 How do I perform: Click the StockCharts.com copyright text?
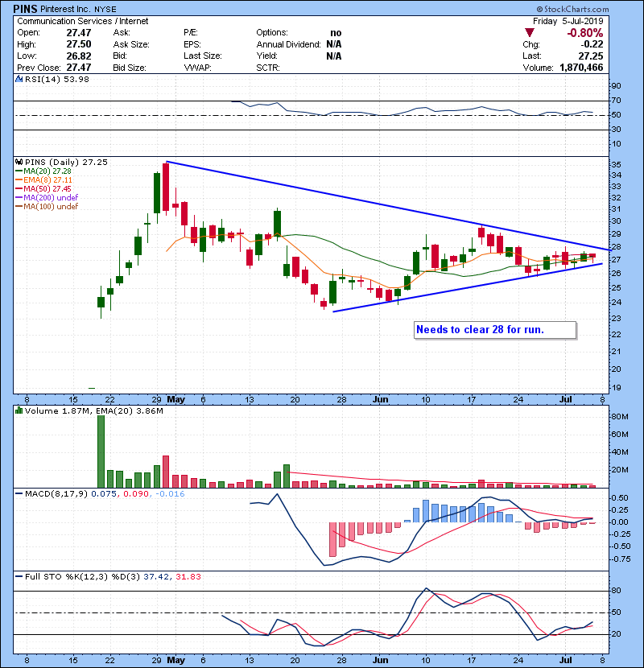(x=573, y=9)
